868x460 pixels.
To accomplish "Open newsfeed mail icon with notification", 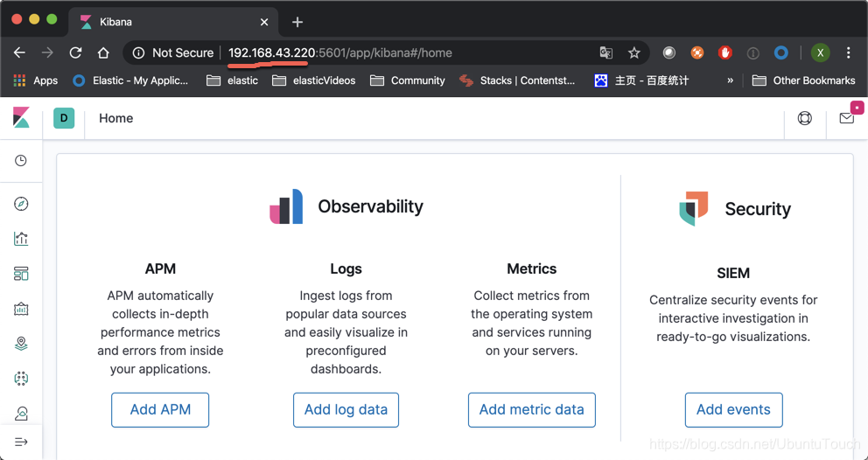I will (846, 118).
